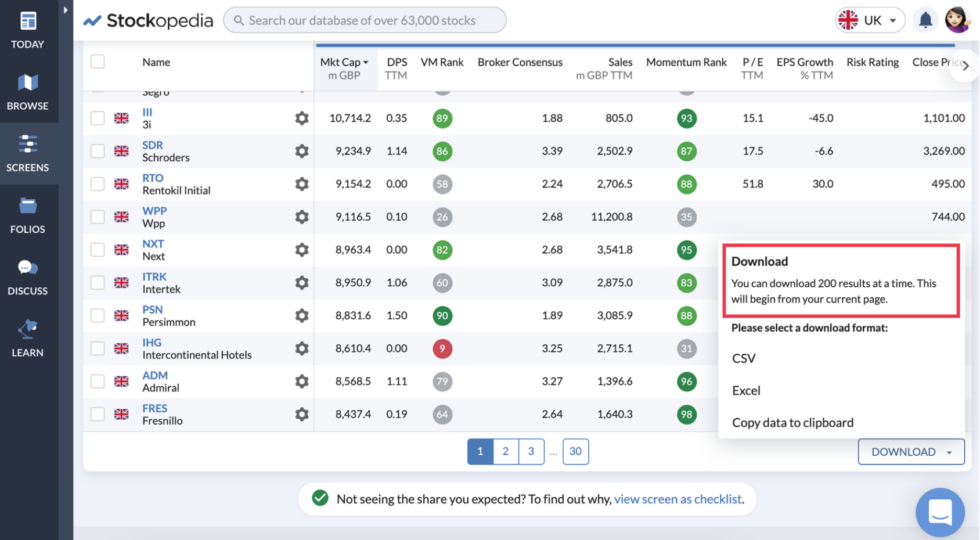Open the Discuss sidebar section
The width and height of the screenshot is (980, 540).
[x=27, y=277]
